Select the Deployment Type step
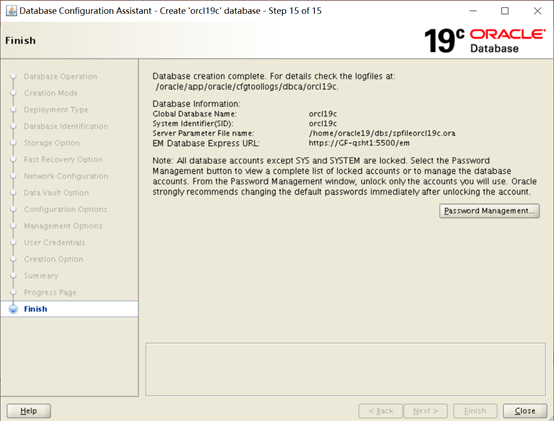554x421 pixels. click(56, 110)
